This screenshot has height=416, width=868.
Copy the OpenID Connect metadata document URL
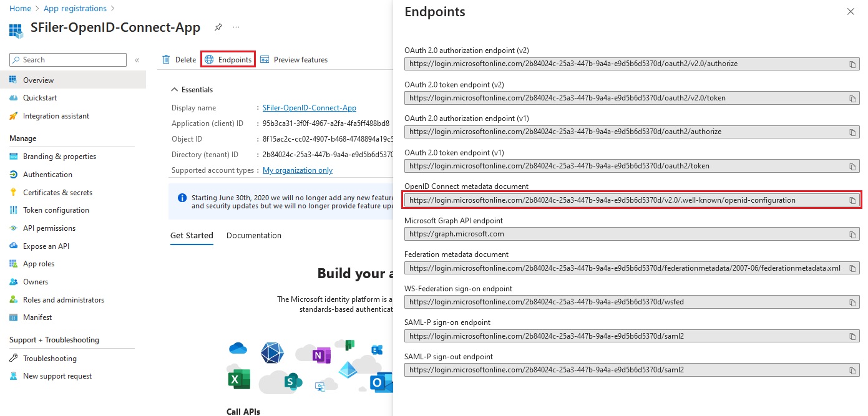point(852,200)
